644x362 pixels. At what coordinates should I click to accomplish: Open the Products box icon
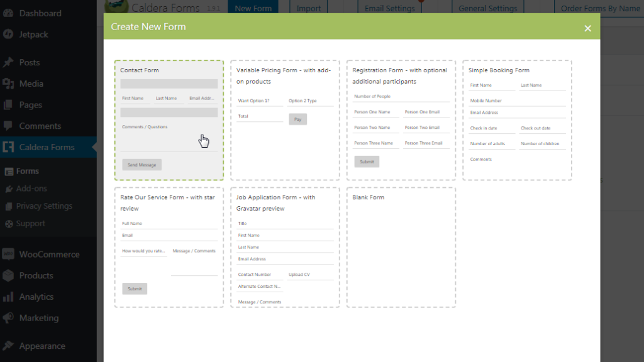[x=9, y=276]
